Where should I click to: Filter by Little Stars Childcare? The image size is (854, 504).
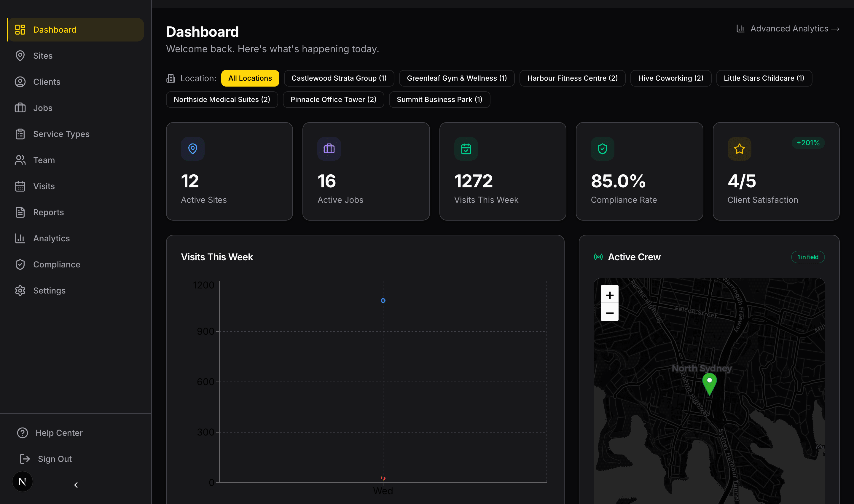[764, 78]
